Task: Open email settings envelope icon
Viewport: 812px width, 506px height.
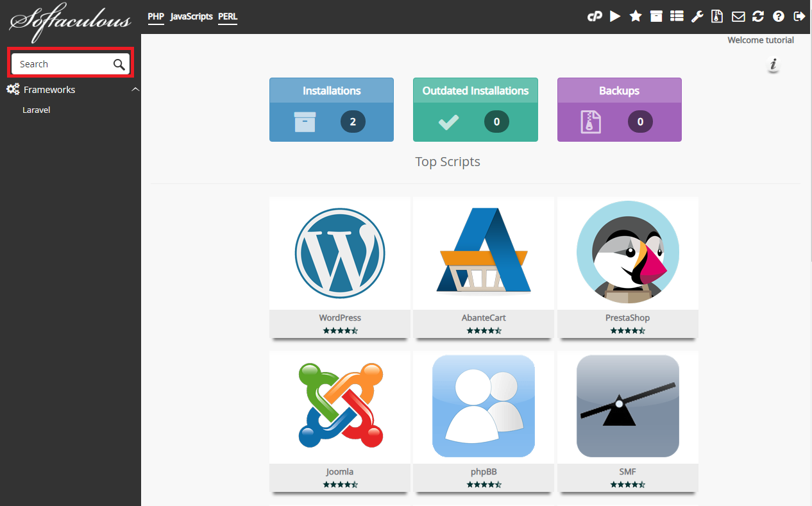Action: [x=738, y=17]
